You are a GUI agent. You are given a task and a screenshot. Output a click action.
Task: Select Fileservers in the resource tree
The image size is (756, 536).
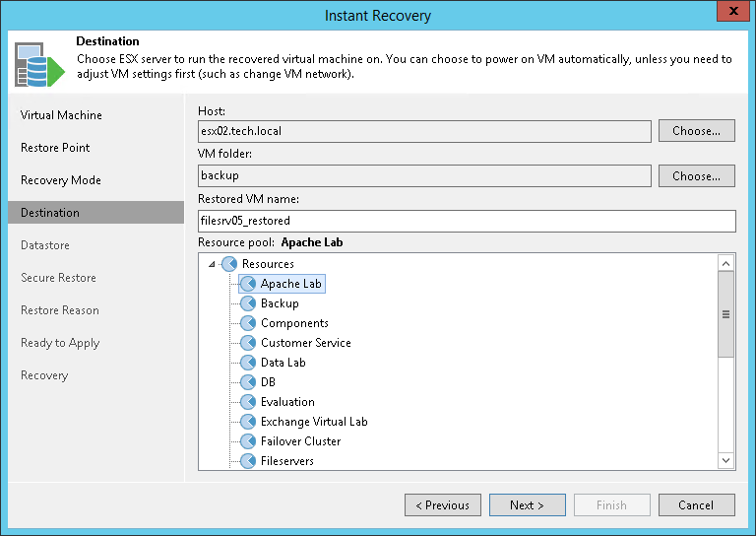point(286,461)
